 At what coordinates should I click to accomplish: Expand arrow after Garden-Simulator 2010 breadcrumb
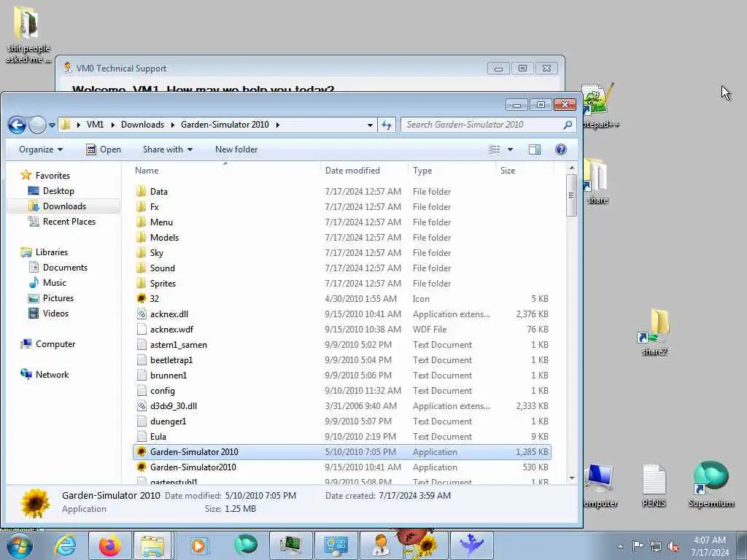tap(277, 125)
